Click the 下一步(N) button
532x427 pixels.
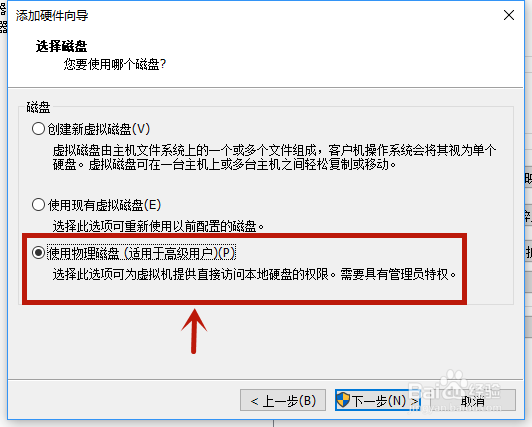(377, 401)
